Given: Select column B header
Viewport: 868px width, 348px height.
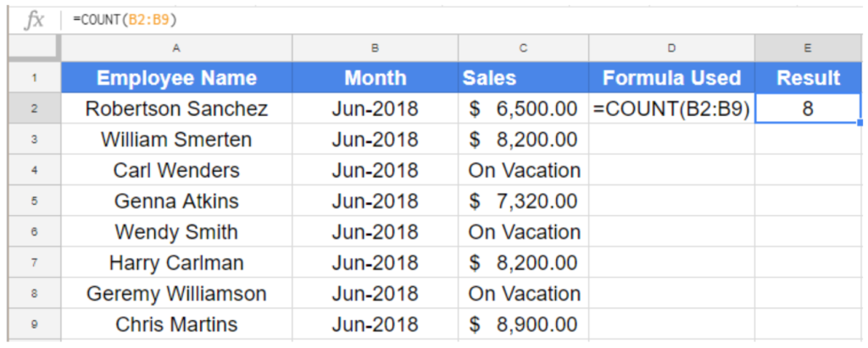Looking at the screenshot, I should pyautogui.click(x=376, y=48).
